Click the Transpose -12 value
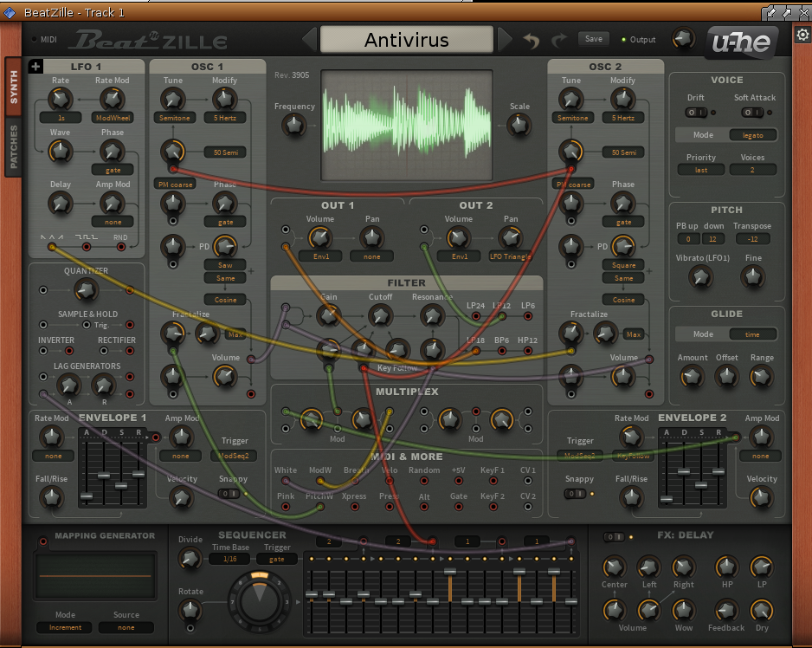 [x=752, y=239]
